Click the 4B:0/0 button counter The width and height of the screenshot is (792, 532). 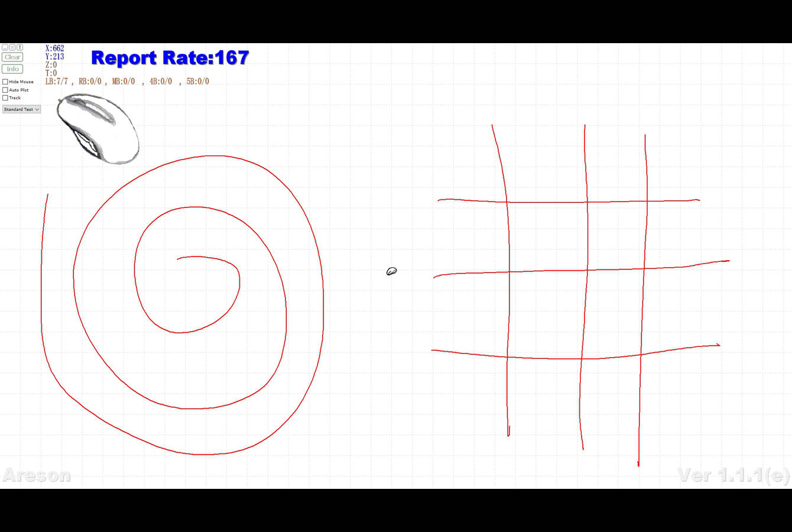(161, 82)
